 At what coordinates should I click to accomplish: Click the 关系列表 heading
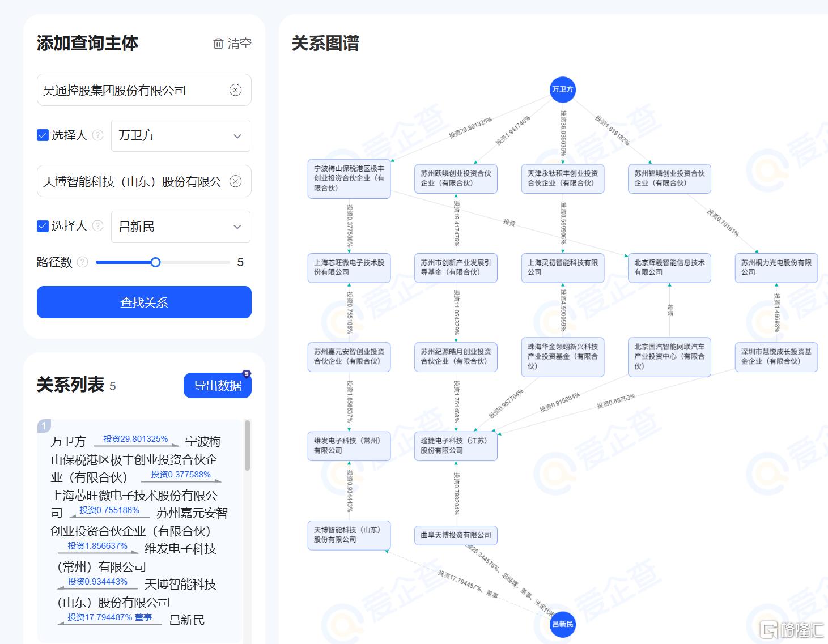(70, 385)
